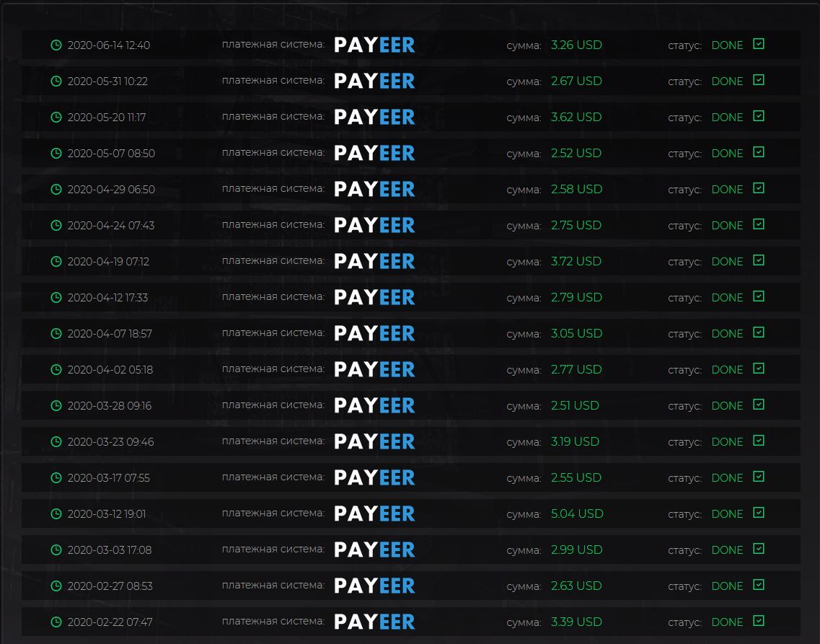
Task: Click the date 2020-04-29 06:50
Action: click(x=111, y=190)
